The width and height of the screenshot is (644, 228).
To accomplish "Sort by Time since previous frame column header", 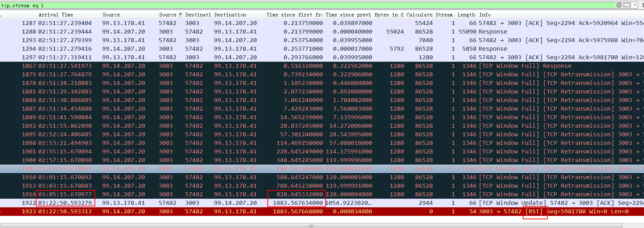I will 348,15.
